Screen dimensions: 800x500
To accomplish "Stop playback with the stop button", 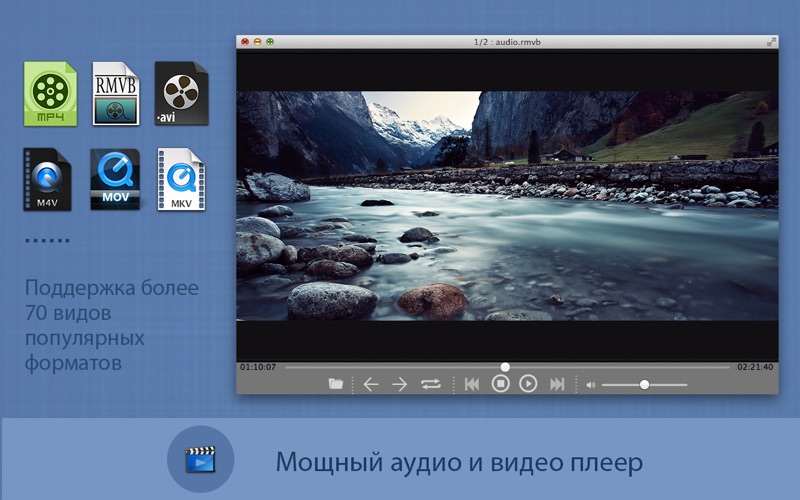I will pyautogui.click(x=501, y=383).
